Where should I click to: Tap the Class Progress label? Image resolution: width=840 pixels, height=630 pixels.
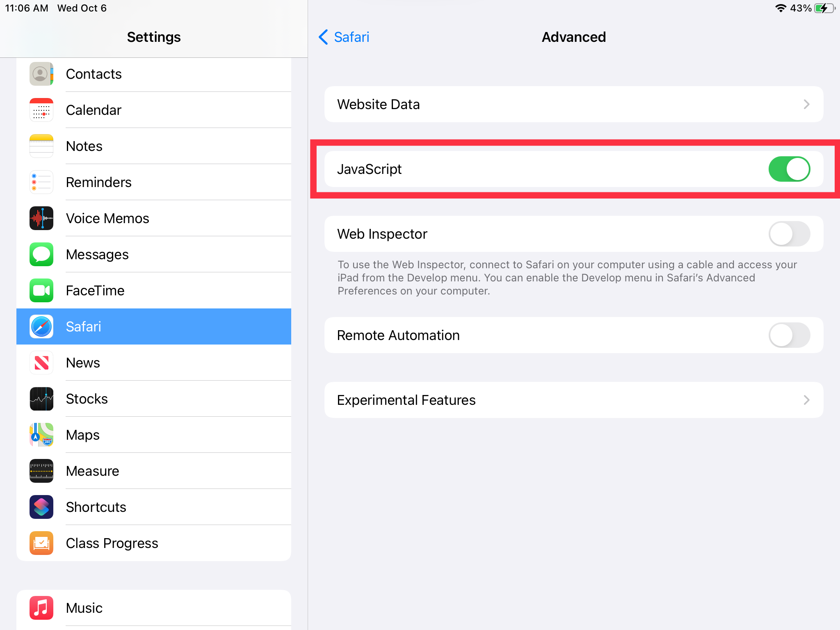[112, 543]
